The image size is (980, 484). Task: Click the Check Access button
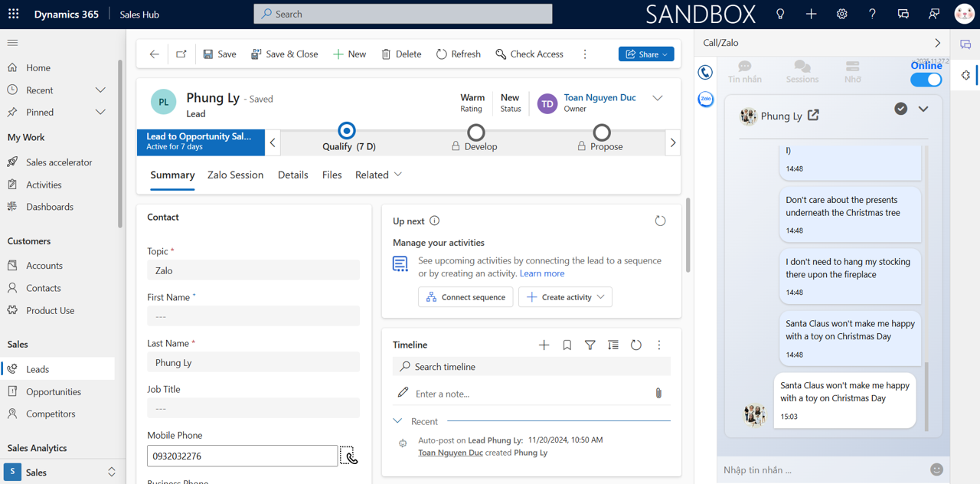click(x=529, y=54)
